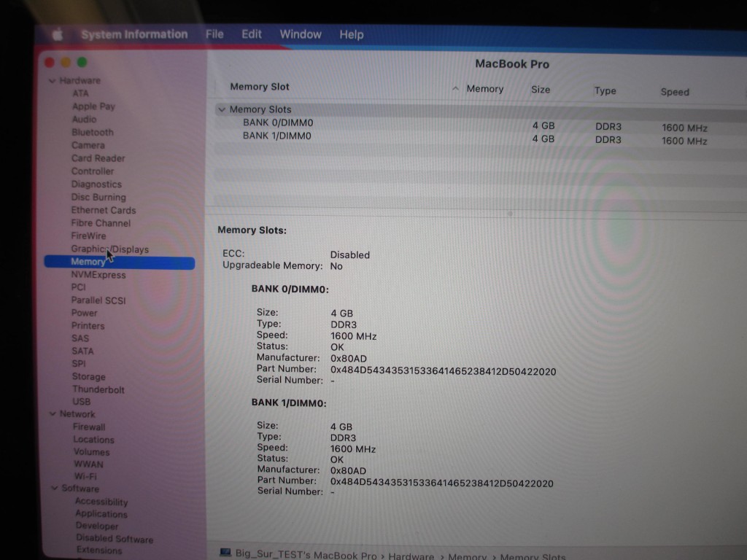Sort by the Type column header
747x560 pixels.
(605, 90)
